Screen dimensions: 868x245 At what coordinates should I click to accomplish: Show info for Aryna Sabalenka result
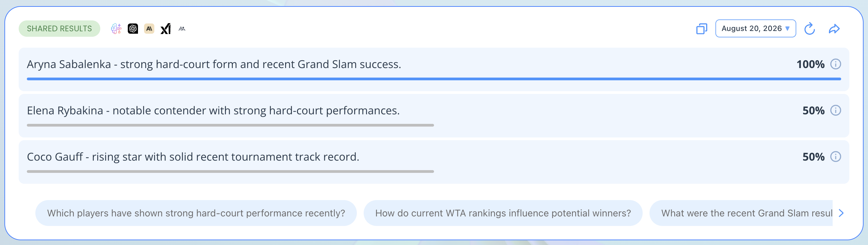836,64
